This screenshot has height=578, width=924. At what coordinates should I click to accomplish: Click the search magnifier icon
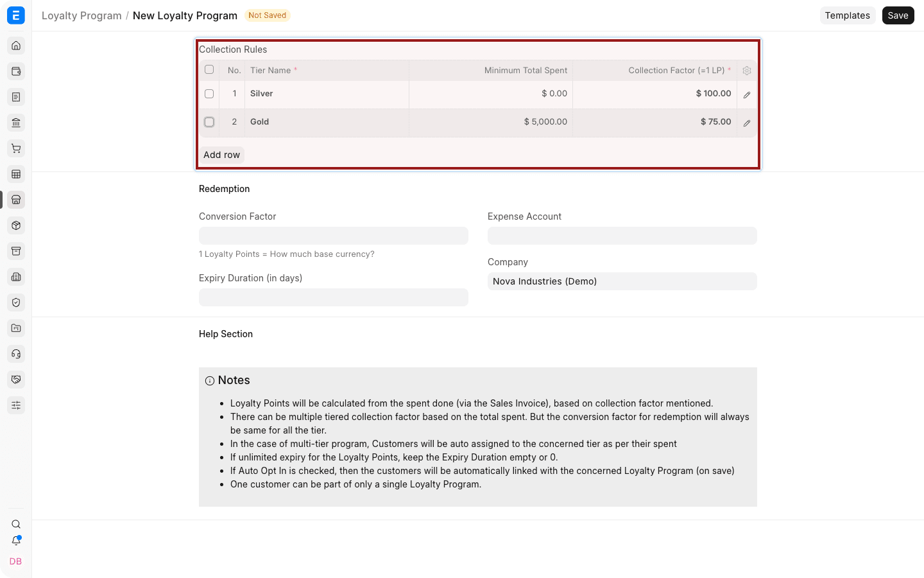[16, 524]
